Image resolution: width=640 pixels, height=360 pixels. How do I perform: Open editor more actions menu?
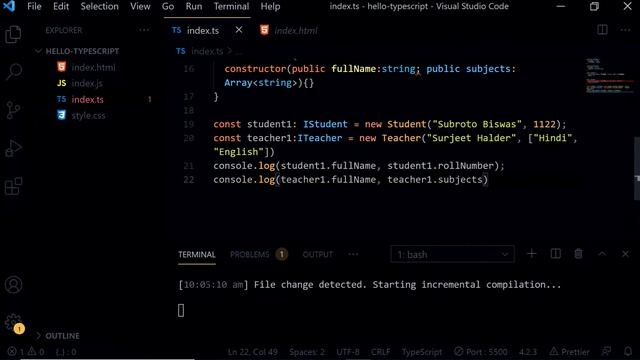tap(625, 30)
